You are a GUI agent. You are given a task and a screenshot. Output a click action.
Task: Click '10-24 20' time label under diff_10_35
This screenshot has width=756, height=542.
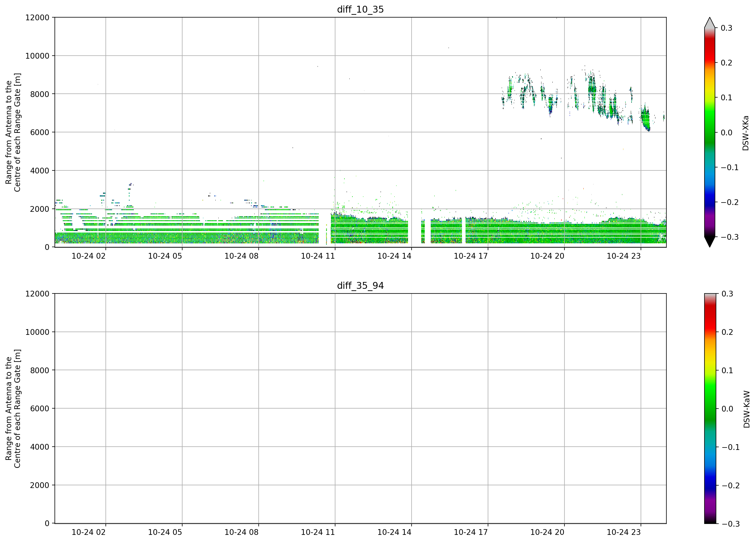tap(547, 256)
